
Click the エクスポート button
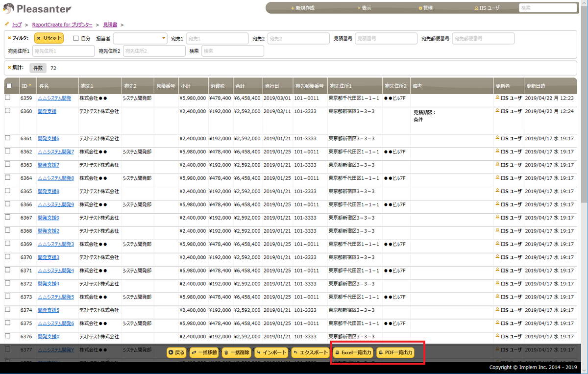click(x=310, y=352)
